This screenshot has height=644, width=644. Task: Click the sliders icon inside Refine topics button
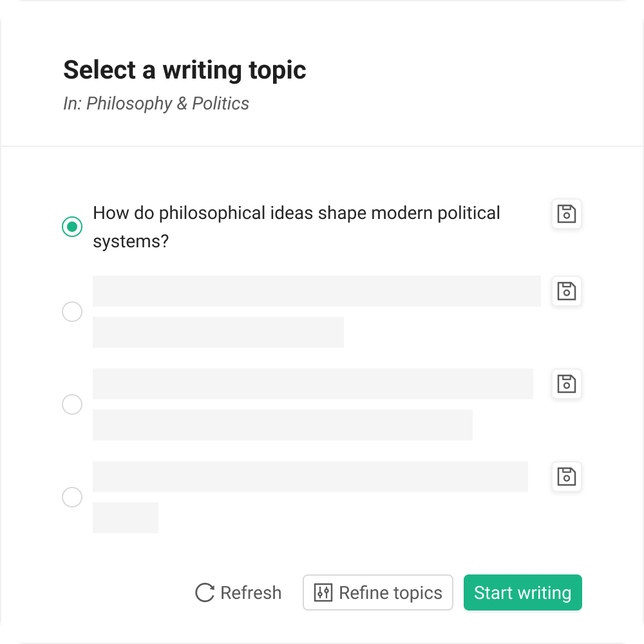click(x=323, y=592)
